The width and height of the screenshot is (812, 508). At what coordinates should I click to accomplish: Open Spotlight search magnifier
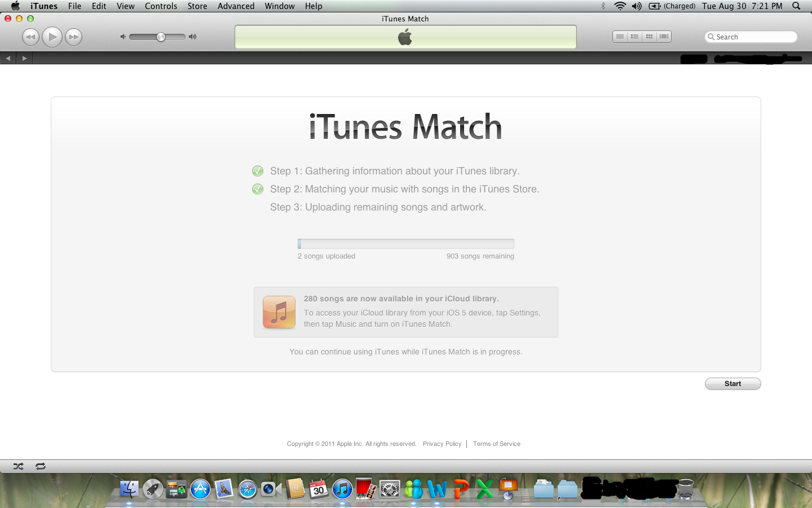796,6
